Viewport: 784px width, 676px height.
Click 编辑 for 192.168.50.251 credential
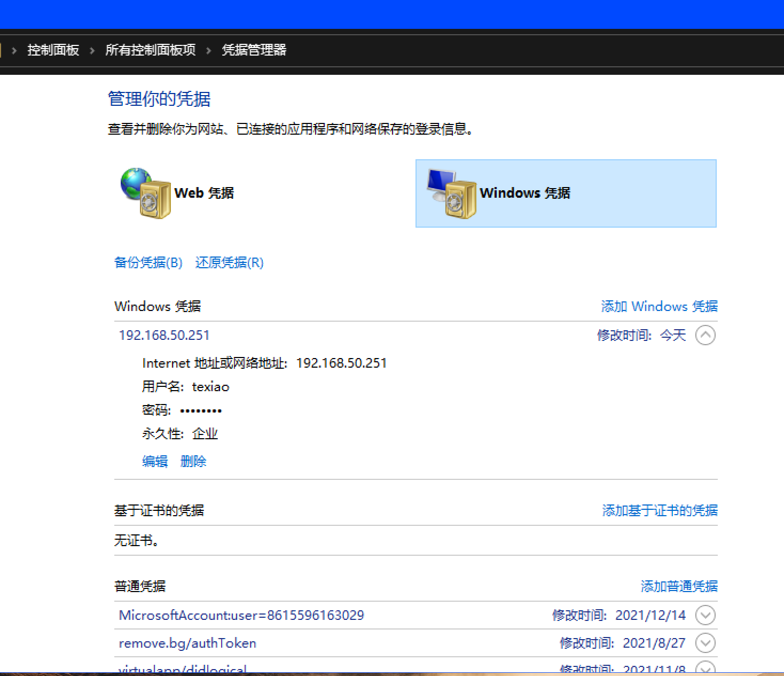[x=155, y=461]
